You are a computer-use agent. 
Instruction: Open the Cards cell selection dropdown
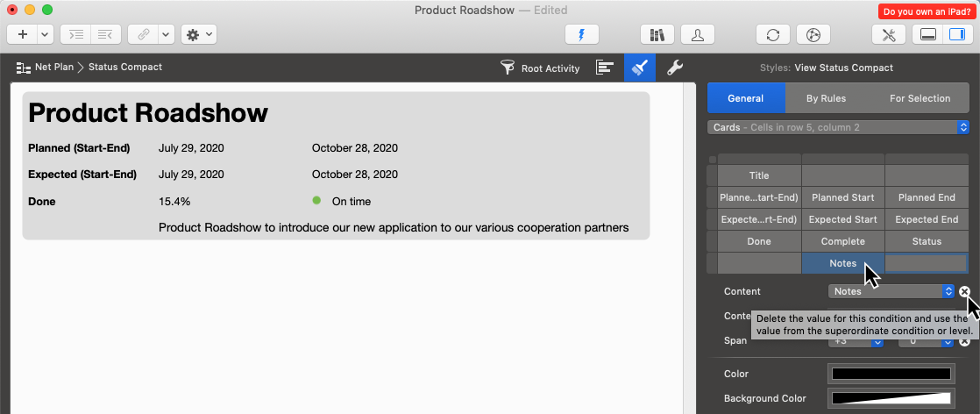pyautogui.click(x=837, y=127)
